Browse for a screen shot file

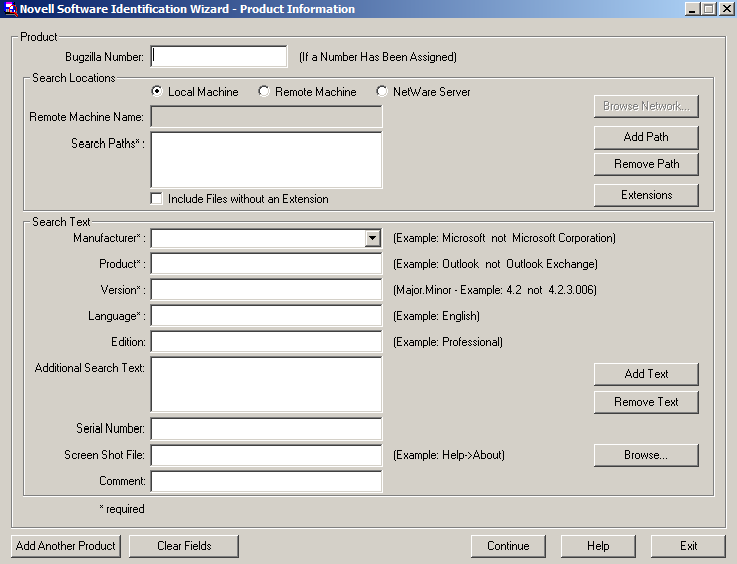646,455
